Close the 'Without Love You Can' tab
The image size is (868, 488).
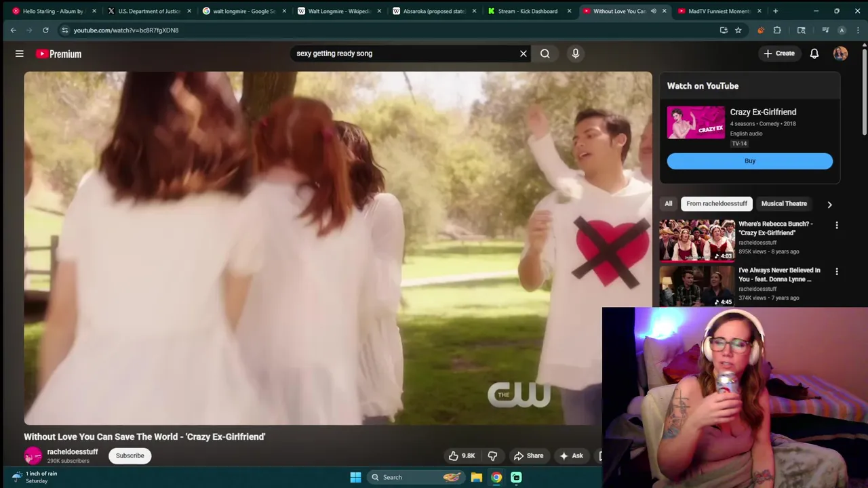pos(664,11)
